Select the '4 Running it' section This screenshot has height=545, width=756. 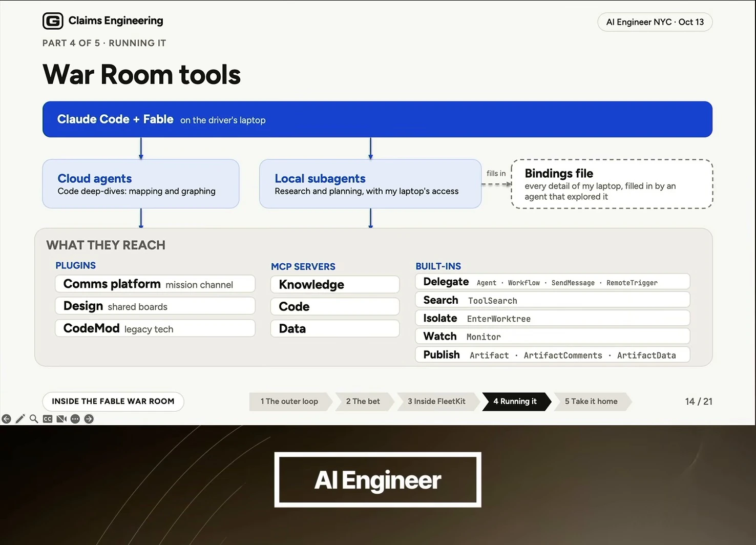(516, 402)
